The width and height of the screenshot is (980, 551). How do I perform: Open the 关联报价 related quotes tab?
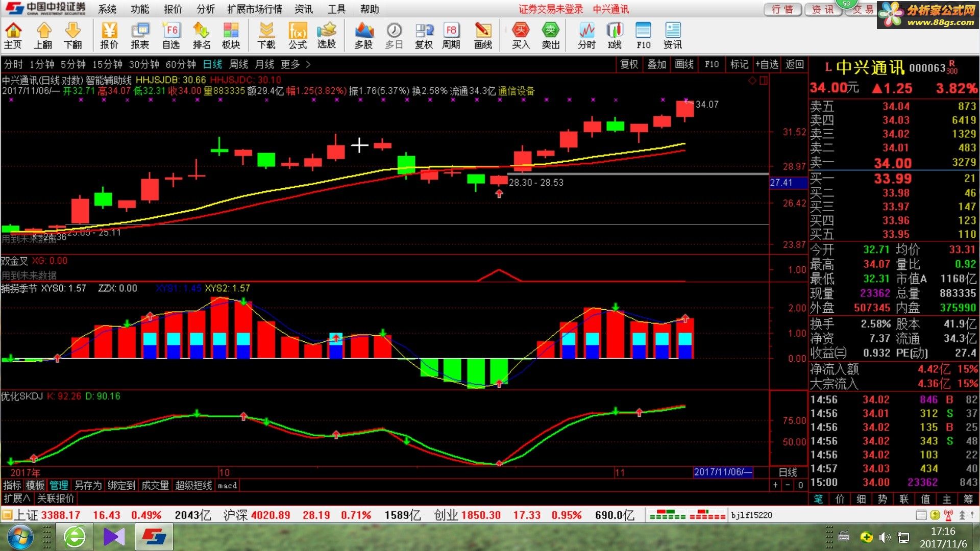point(56,498)
